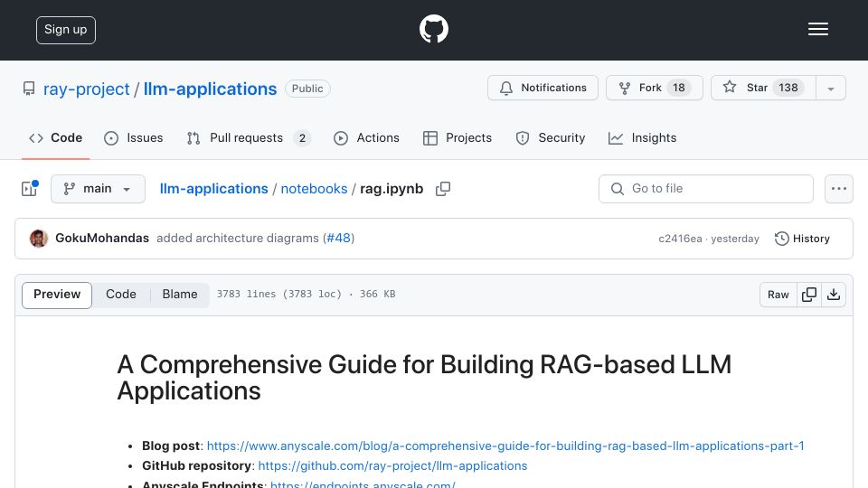Open the Insights tab

pos(642,137)
